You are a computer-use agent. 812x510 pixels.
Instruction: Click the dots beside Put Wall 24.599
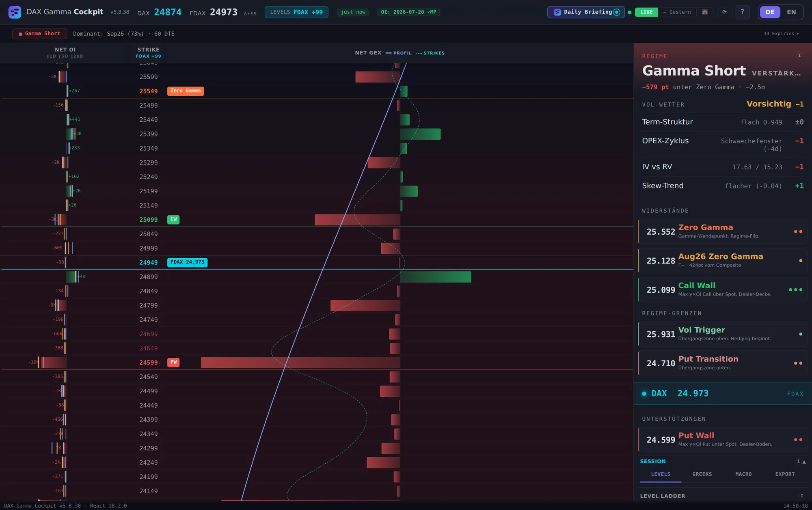(x=798, y=439)
